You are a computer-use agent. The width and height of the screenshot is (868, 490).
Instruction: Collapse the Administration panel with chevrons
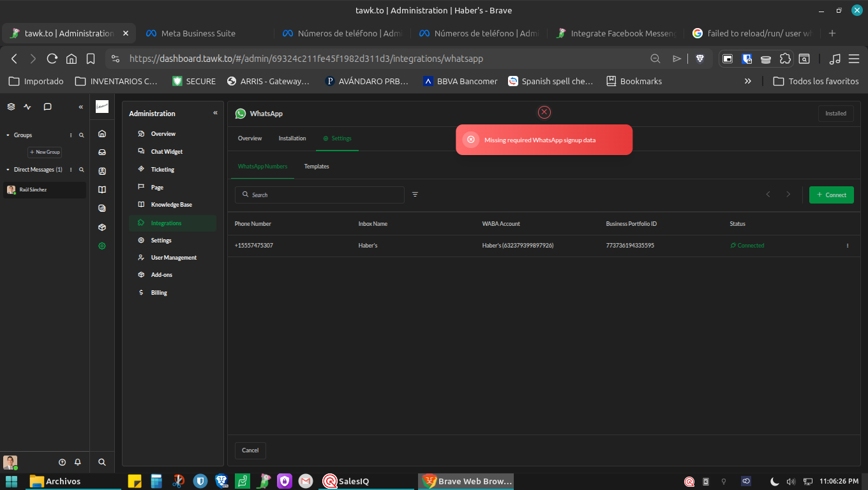(x=215, y=113)
